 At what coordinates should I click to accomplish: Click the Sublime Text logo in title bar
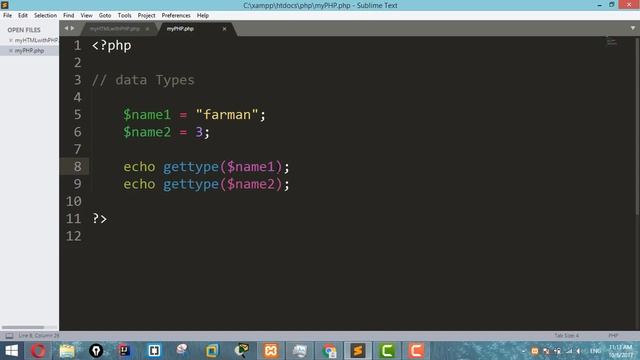[x=5, y=5]
